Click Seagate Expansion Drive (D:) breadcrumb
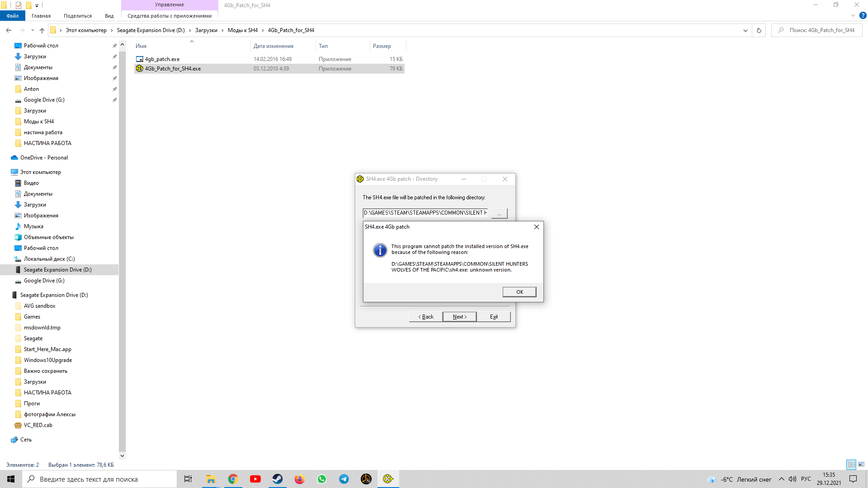 click(x=151, y=30)
